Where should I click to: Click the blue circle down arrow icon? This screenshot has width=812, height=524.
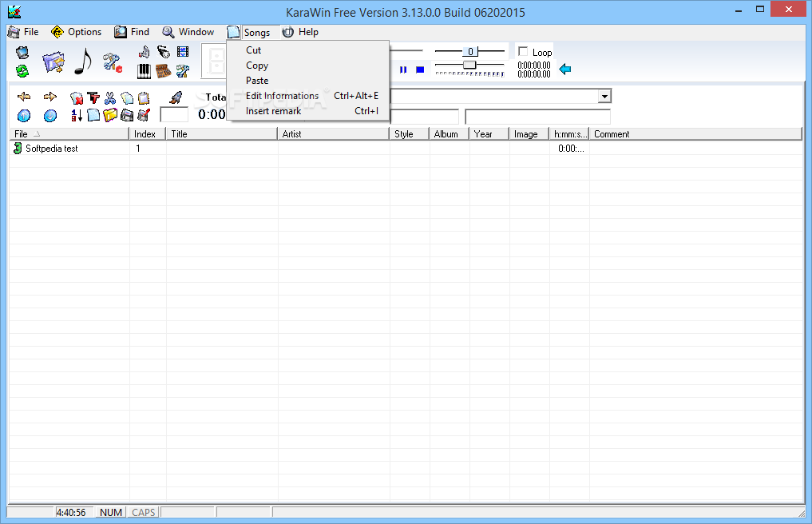(x=50, y=116)
